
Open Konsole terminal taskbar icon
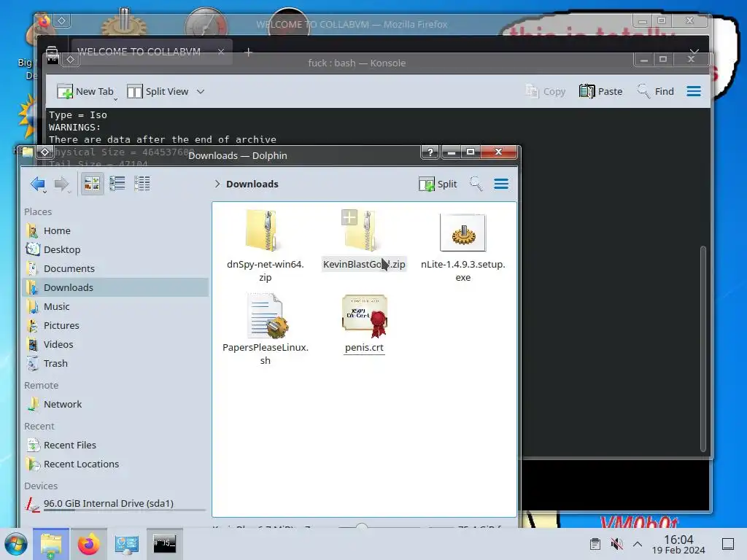pos(164,544)
